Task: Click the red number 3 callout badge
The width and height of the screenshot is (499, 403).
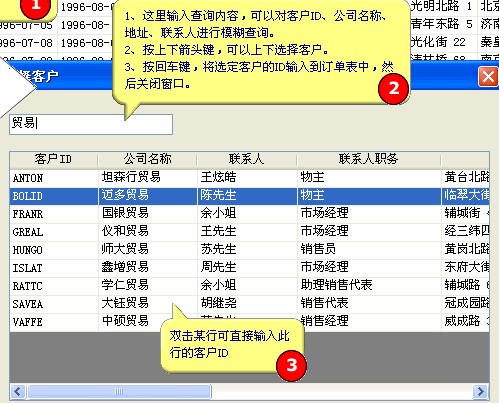Action: (x=291, y=365)
